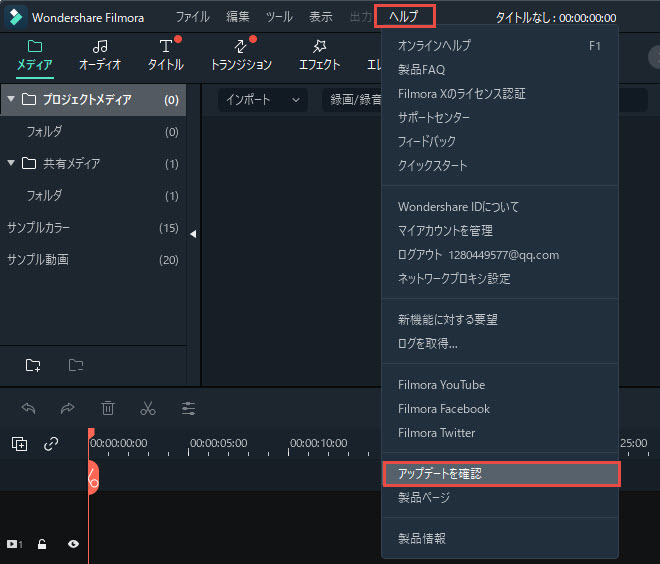660x564 pixels.
Task: Click the 00:00:05:00 ruler mark
Action: (218, 443)
